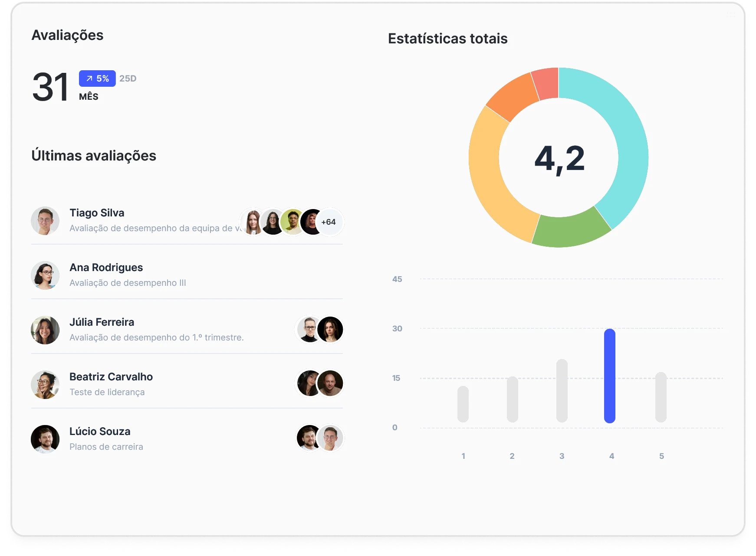Image resolution: width=756 pixels, height=556 pixels.
Task: Click the blue 5% growth badge
Action: 97,78
